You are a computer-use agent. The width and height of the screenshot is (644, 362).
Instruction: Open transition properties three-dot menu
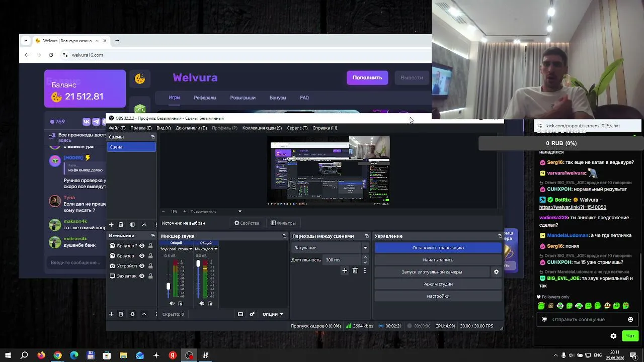pos(365,271)
